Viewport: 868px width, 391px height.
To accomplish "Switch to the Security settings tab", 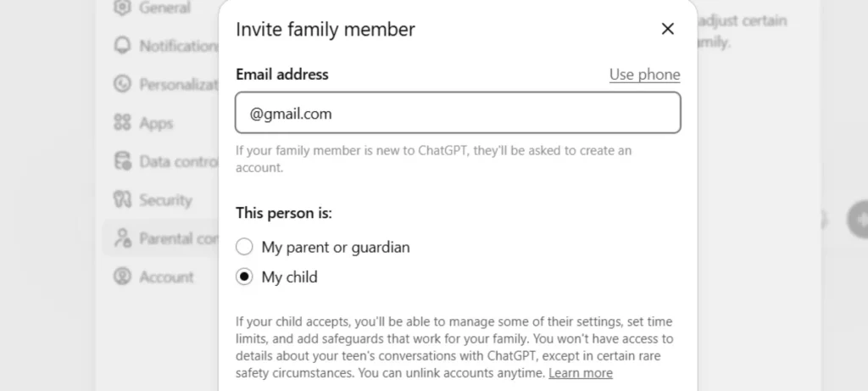I will [165, 200].
